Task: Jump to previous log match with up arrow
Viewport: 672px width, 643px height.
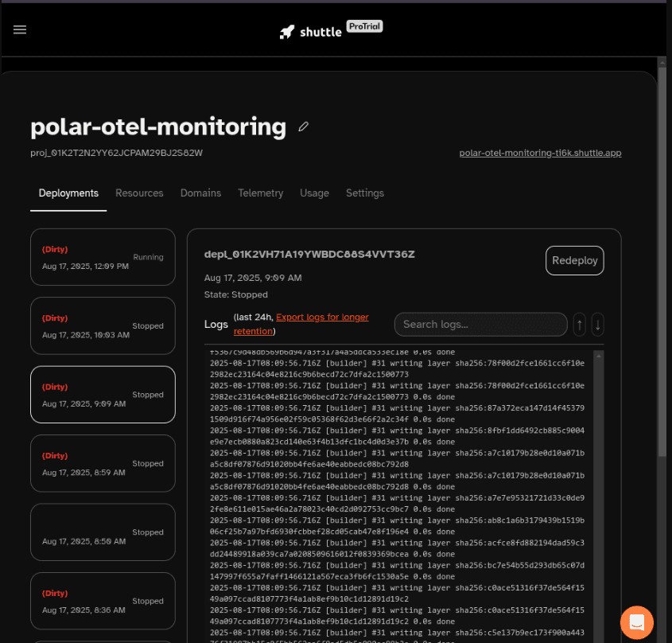Action: 579,324
